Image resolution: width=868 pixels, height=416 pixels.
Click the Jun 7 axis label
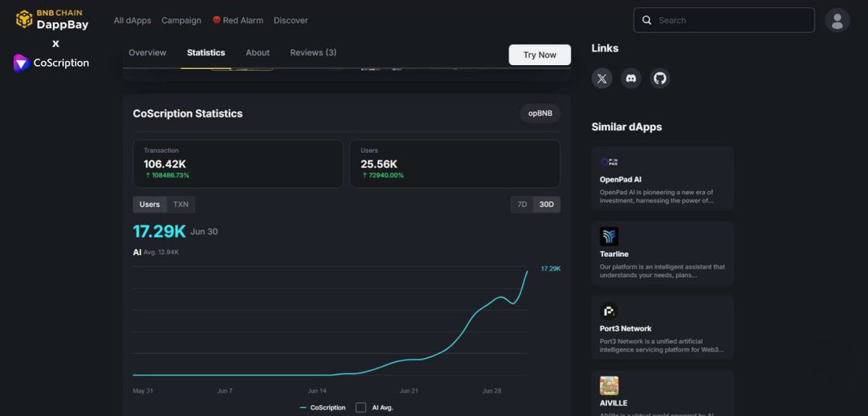pos(224,391)
